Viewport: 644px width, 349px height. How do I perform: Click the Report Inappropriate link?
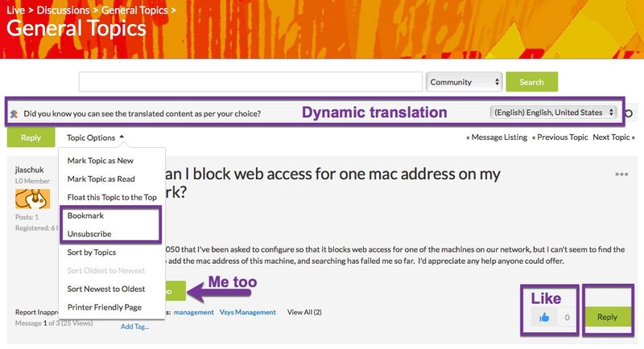point(36,312)
